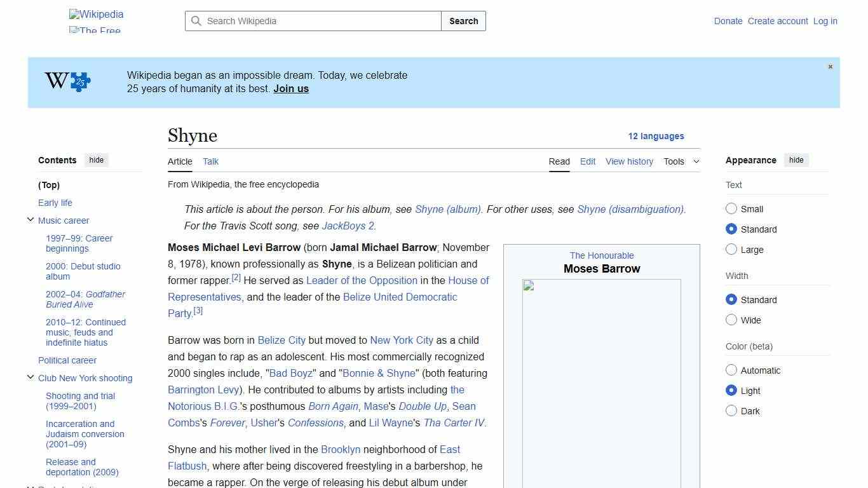Dismiss the anniversary banner with the X
This screenshot has width=868, height=488.
(830, 66)
